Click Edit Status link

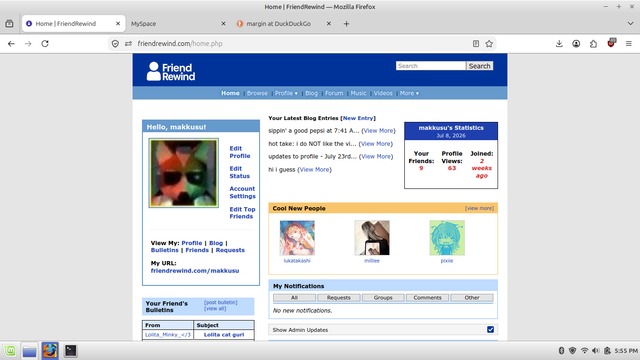tap(240, 172)
